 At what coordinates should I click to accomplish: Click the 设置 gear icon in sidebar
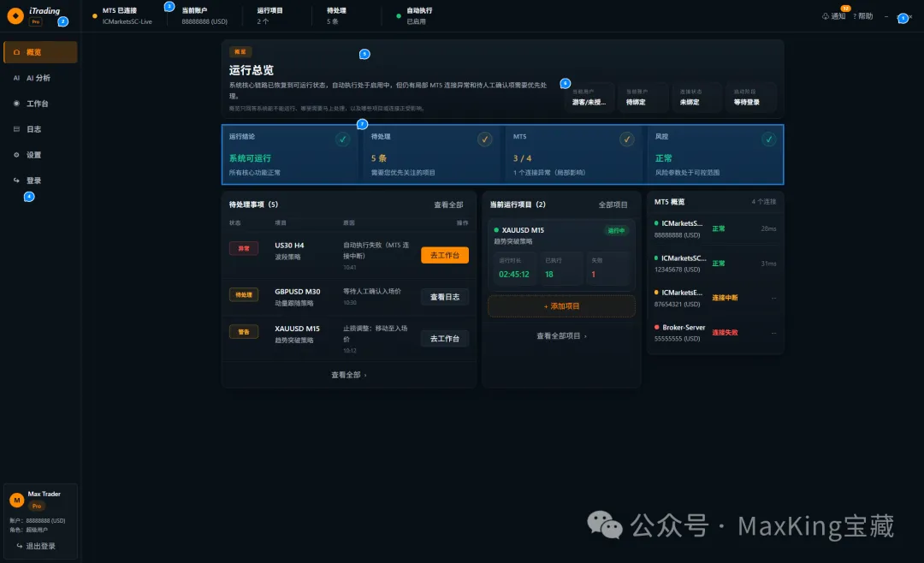16,155
